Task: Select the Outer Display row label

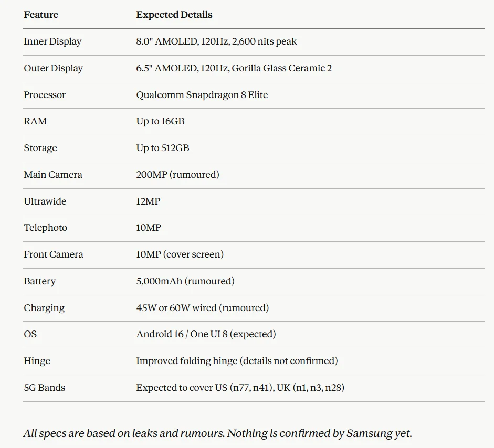Action: pos(53,68)
